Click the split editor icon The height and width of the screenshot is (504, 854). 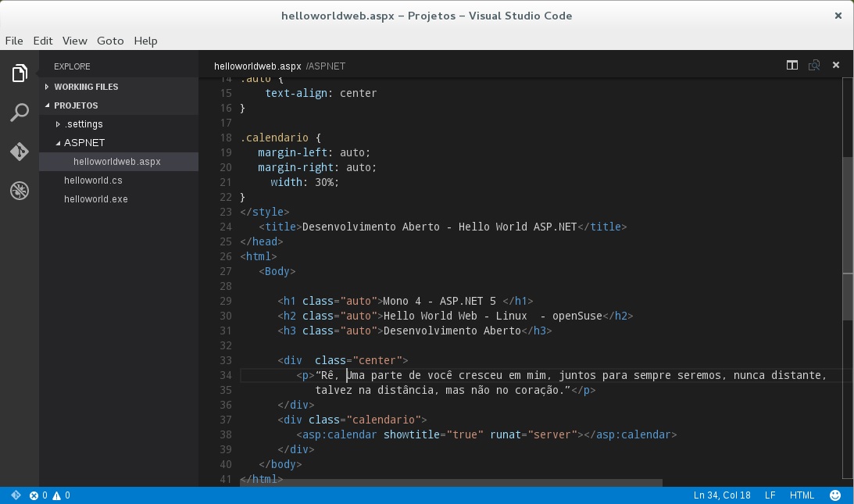(791, 66)
